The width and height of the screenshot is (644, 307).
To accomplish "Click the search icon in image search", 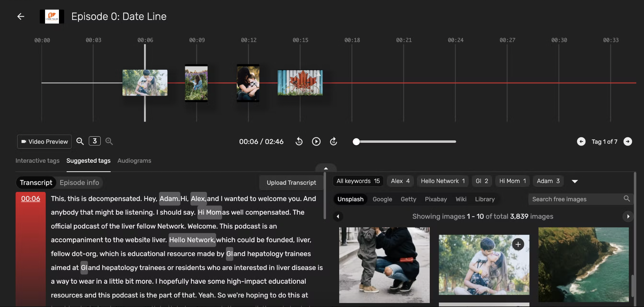I will click(627, 199).
